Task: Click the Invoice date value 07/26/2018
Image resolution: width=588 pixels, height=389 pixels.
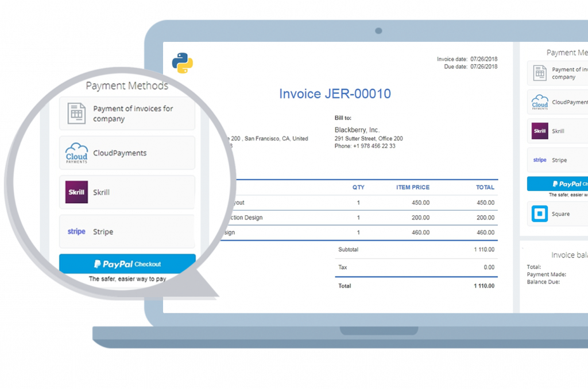Action: click(485, 58)
